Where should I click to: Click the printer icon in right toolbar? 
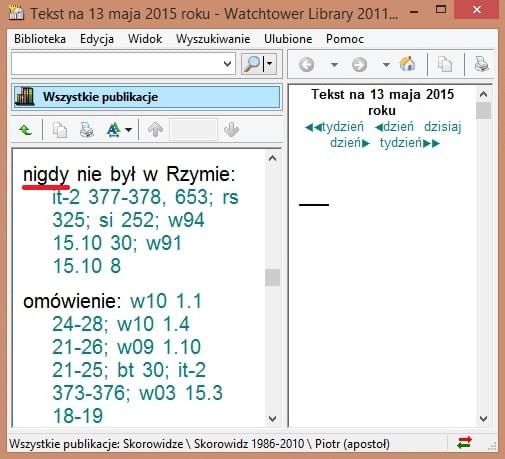click(x=481, y=64)
